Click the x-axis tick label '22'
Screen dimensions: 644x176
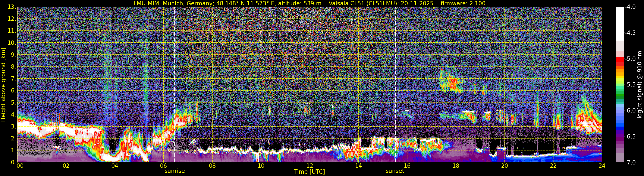(x=553, y=166)
